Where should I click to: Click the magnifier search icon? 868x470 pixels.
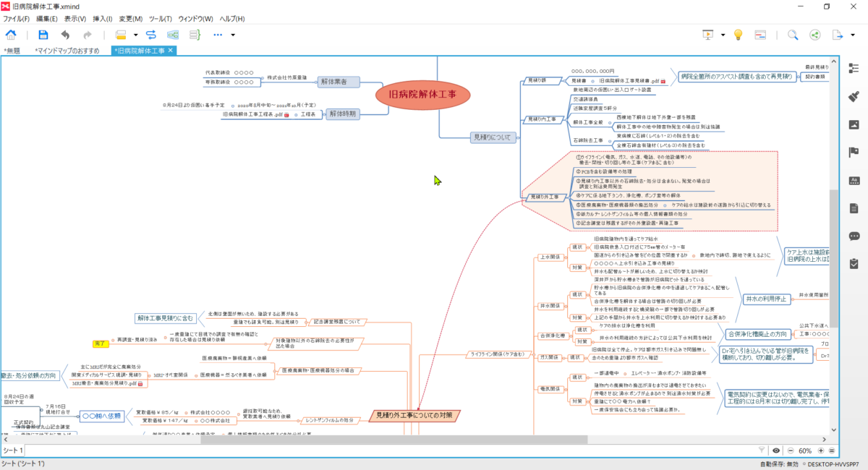tap(793, 35)
